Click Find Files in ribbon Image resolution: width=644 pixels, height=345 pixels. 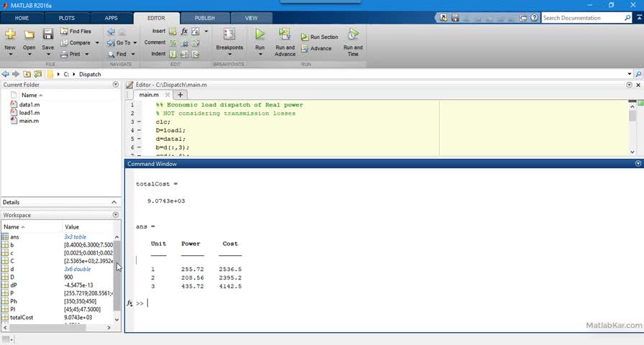[75, 31]
